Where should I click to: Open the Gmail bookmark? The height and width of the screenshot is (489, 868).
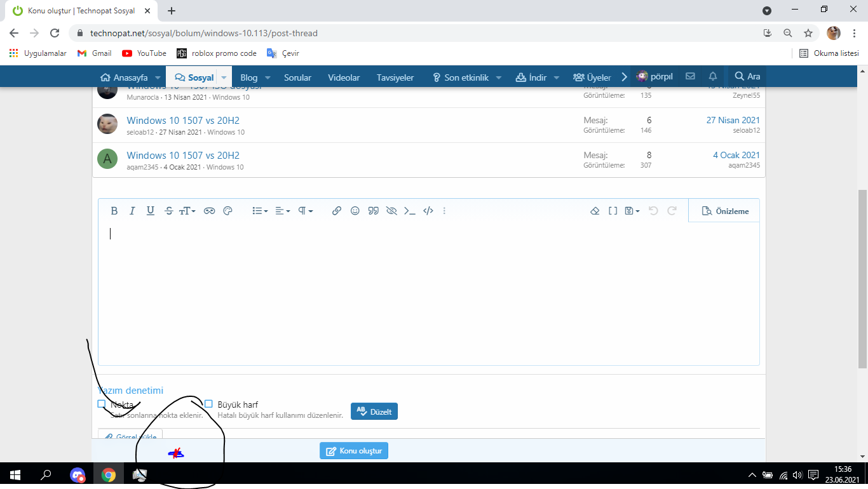click(94, 53)
